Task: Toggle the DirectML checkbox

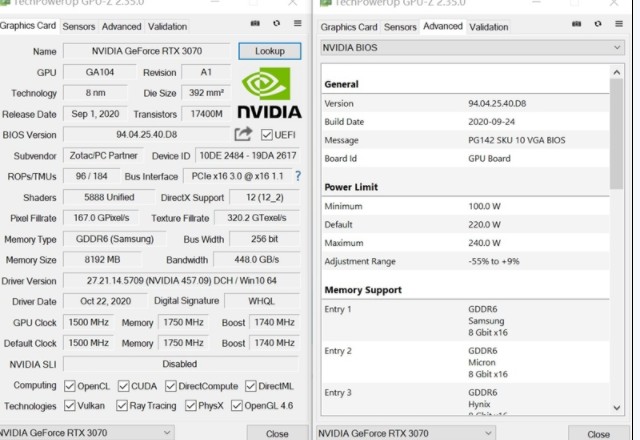Action: [251, 386]
